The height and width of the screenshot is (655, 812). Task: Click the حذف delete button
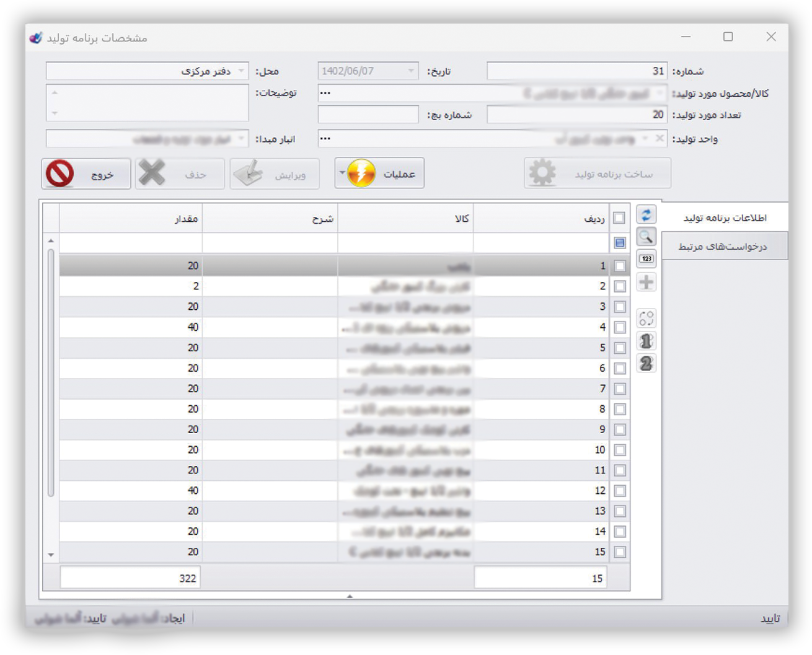(180, 174)
